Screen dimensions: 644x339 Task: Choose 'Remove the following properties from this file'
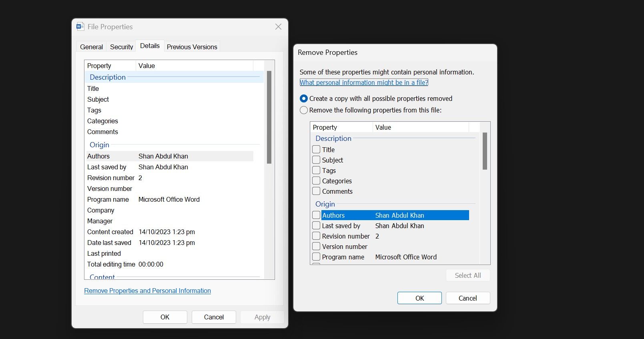tap(304, 110)
